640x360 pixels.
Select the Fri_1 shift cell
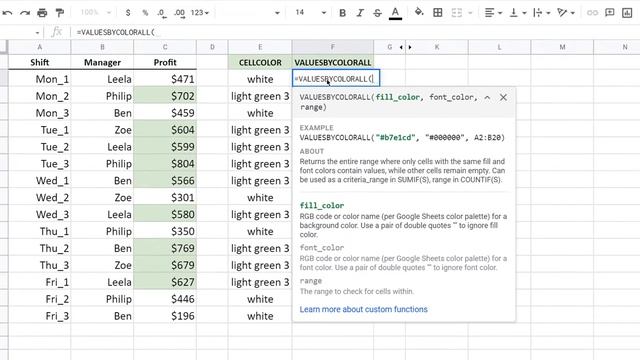40,282
